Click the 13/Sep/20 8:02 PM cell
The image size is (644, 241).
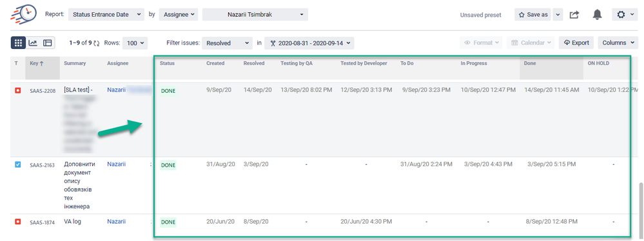click(x=306, y=90)
